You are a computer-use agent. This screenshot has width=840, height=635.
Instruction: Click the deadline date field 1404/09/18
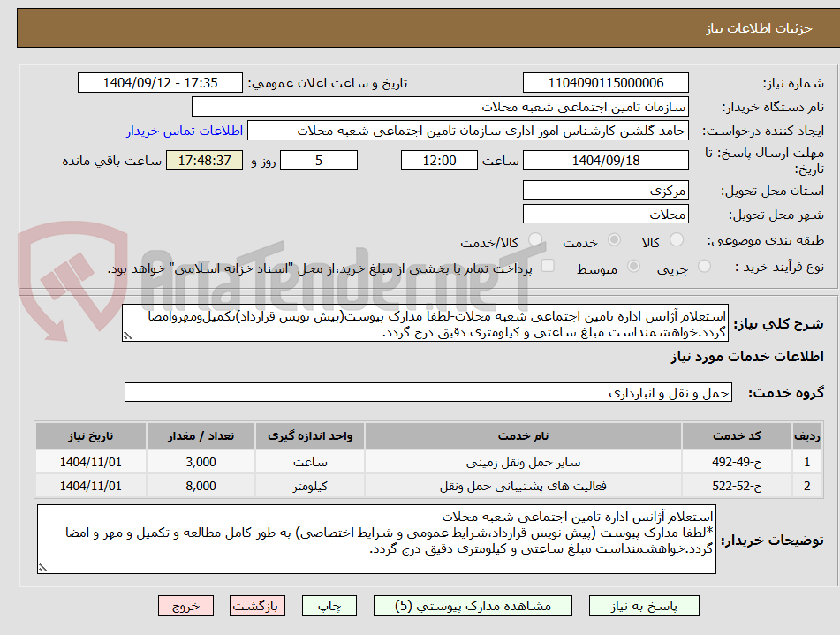(x=605, y=160)
